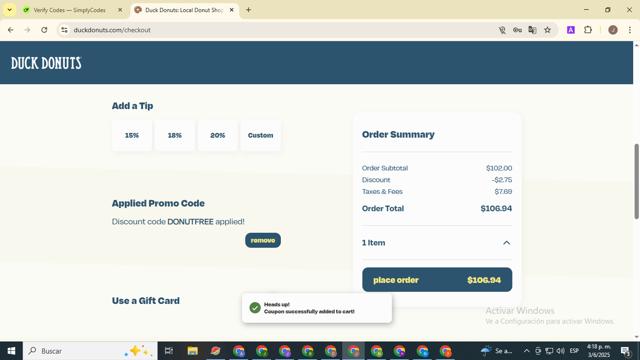Remove the DONUTFREE promo code
640x360 pixels.
pyautogui.click(x=263, y=240)
